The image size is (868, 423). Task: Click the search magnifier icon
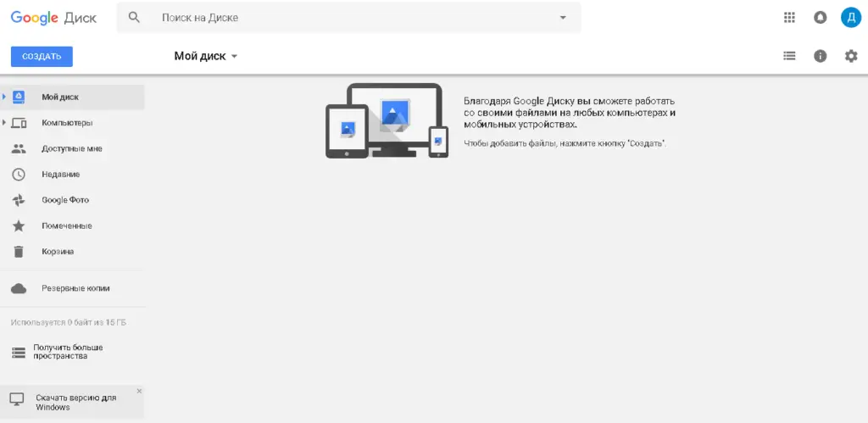(134, 17)
